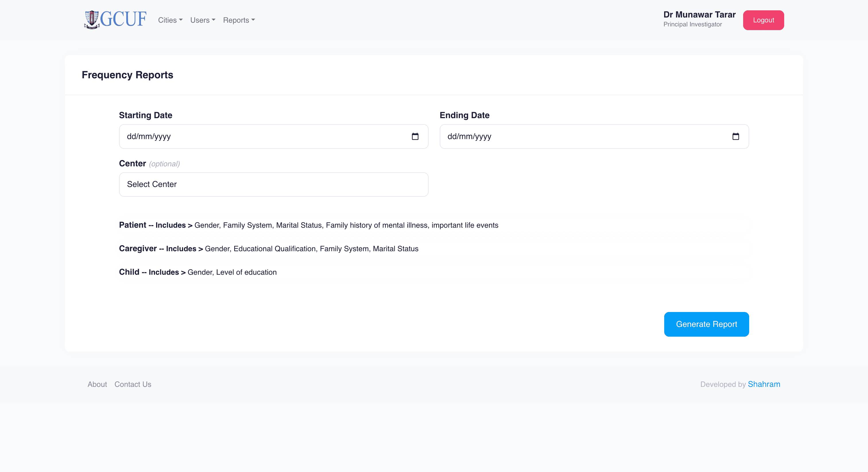
Task: Click the Patient includes info row
Action: [x=308, y=225]
